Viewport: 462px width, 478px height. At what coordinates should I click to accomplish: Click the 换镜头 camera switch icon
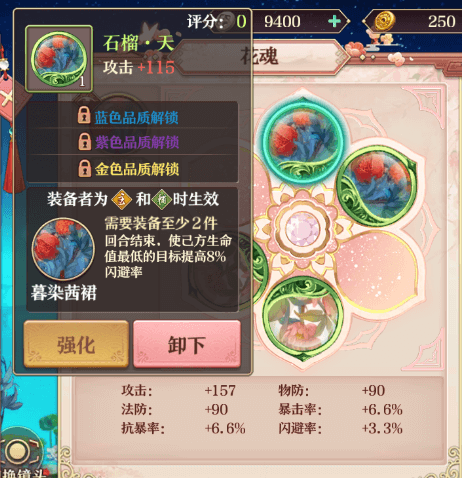point(22,457)
